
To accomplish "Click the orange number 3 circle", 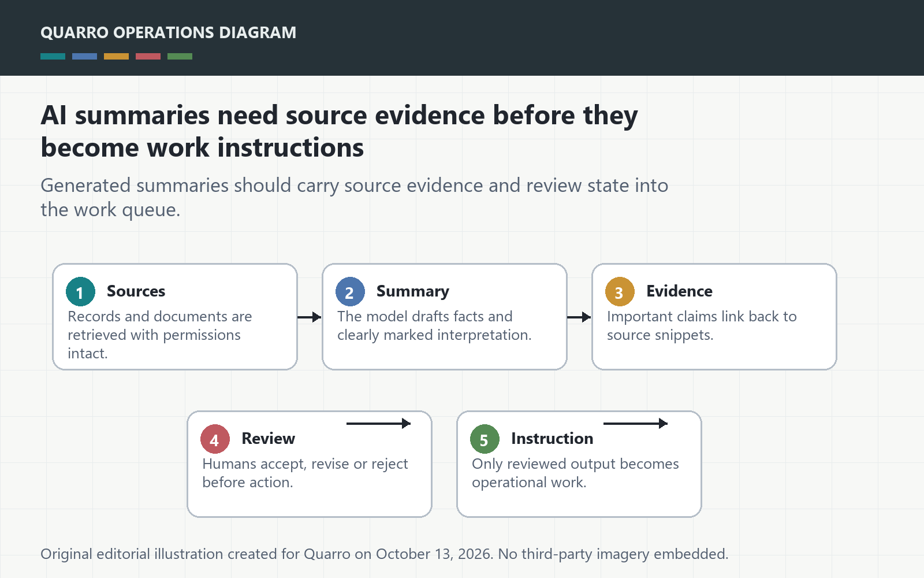I will (620, 292).
